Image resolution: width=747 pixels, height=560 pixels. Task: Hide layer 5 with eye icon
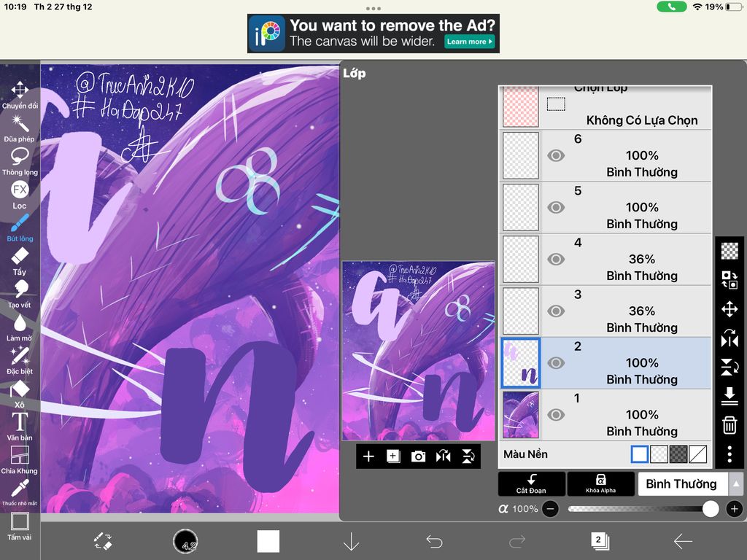(556, 208)
